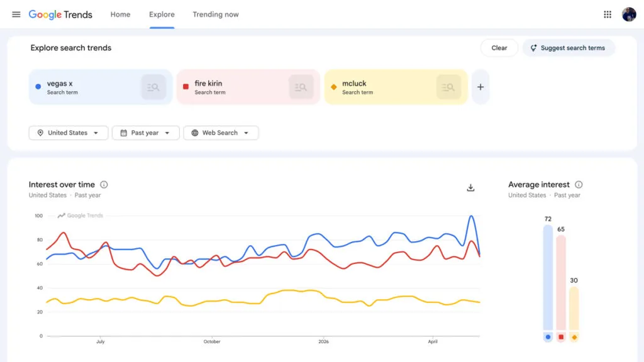
Task: Click the red square on the fire kirin chip
Action: pyautogui.click(x=186, y=87)
